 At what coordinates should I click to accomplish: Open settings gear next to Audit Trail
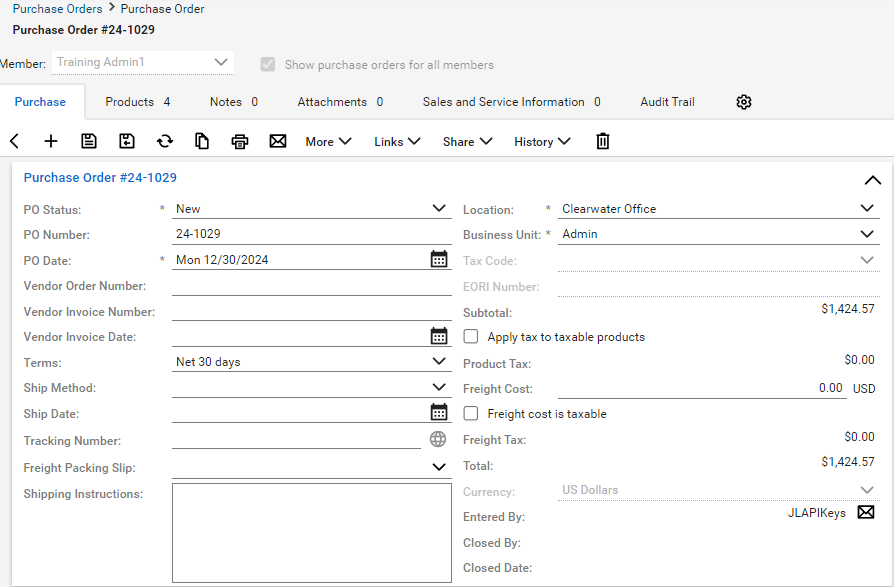point(744,102)
